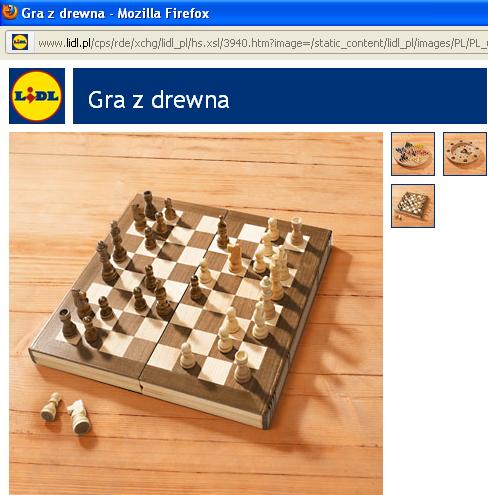The width and height of the screenshot is (488, 495).
Task: Click the white rook nearest the board's front edge
Action: point(242,366)
